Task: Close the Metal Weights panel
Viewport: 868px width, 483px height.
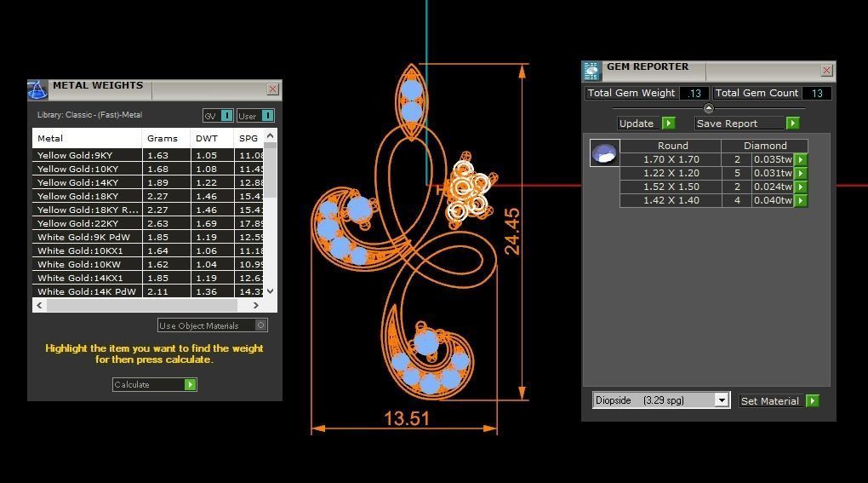Action: 272,89
